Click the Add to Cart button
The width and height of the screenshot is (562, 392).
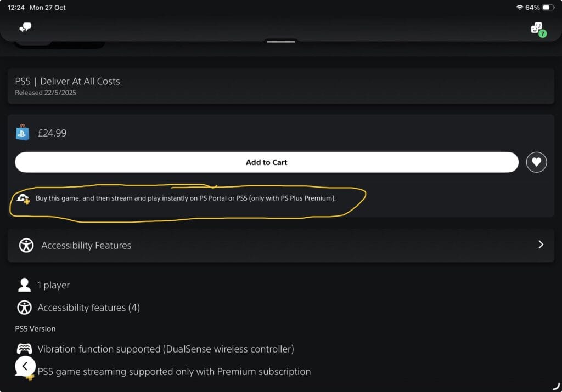pyautogui.click(x=267, y=162)
